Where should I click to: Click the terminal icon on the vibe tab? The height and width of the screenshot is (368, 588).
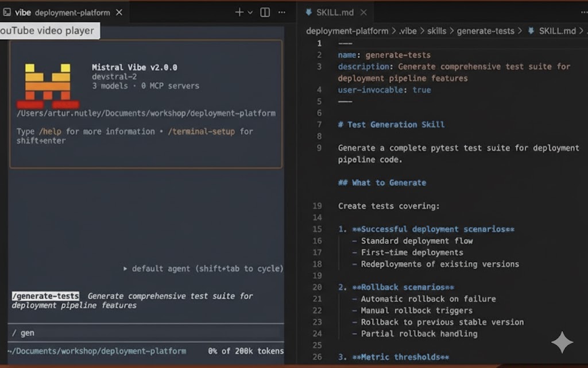point(7,12)
